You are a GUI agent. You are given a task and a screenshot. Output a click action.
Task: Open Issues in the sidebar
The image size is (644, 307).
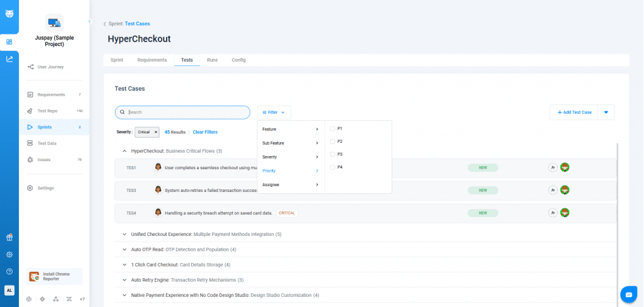pyautogui.click(x=44, y=160)
